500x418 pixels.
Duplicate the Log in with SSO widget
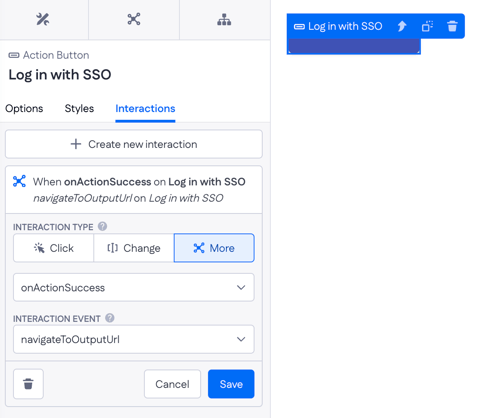(x=427, y=26)
